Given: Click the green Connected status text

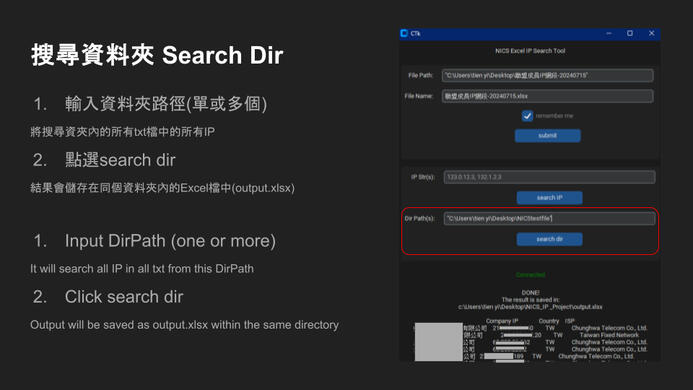Looking at the screenshot, I should coord(530,275).
